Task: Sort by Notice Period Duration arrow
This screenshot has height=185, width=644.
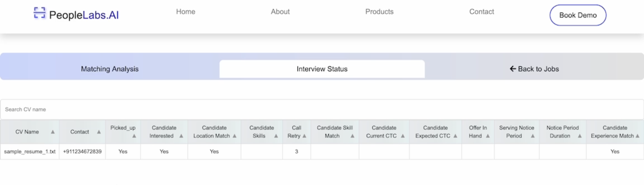Action: 580,136
